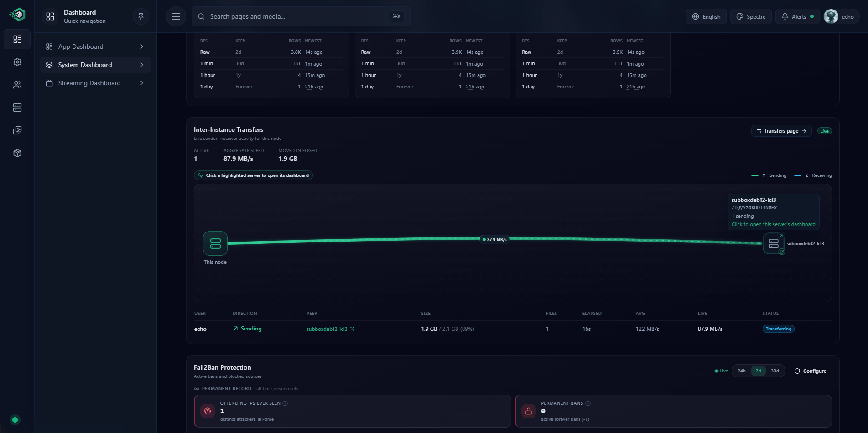Focus the Search pages and media field

(301, 16)
